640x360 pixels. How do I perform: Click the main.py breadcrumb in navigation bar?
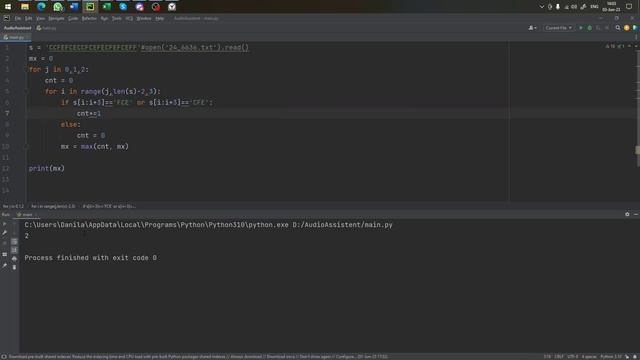47,28
